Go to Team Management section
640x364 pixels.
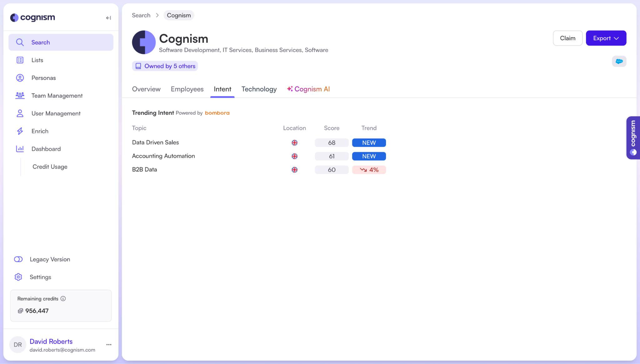click(57, 96)
